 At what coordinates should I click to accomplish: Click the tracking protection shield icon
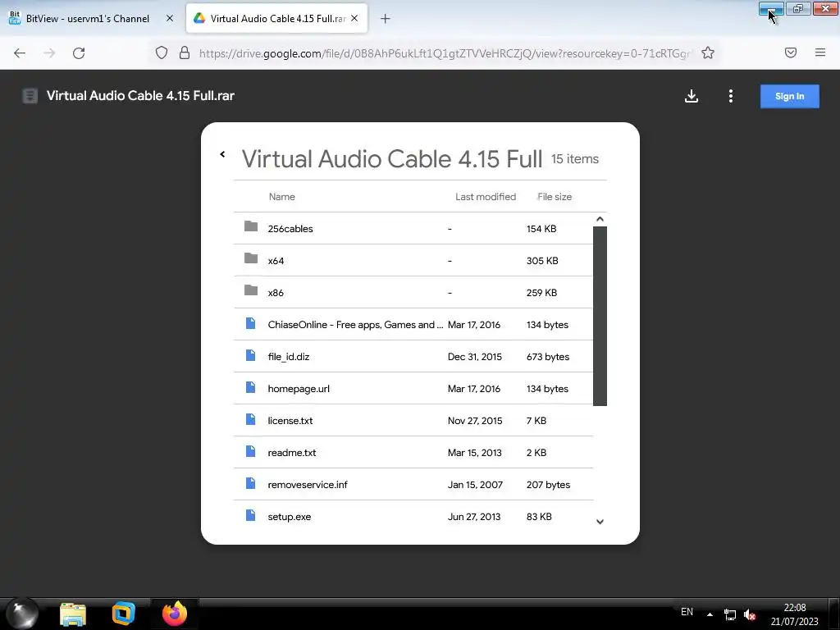coord(162,53)
